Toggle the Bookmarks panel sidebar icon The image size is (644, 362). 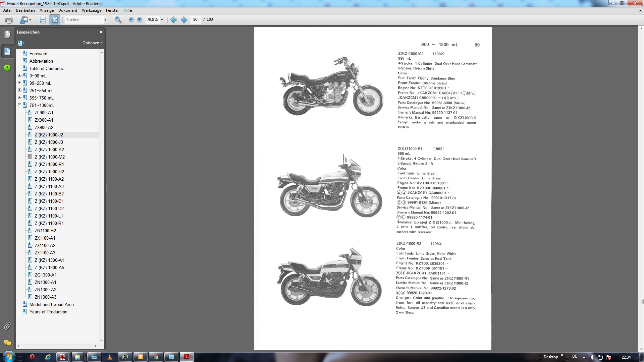(7, 51)
